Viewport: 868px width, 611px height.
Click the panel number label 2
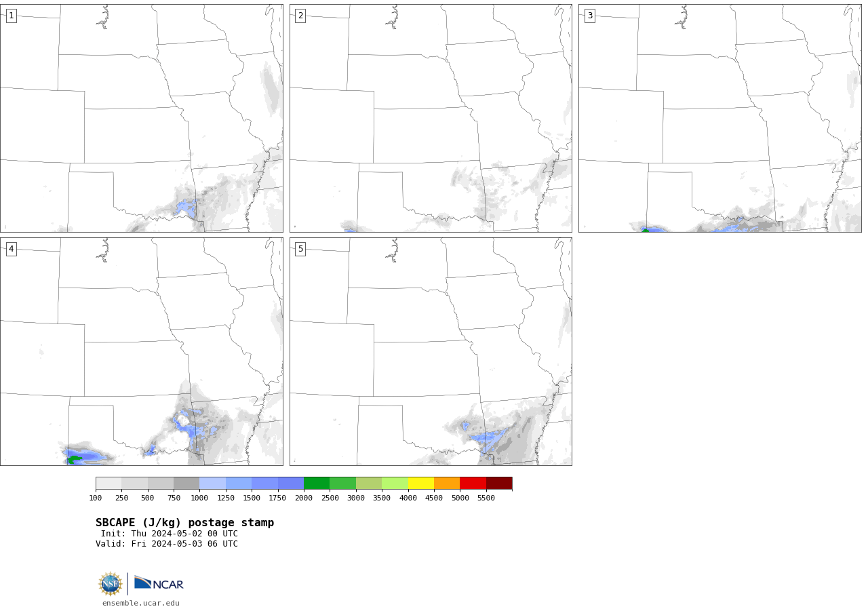coord(300,16)
